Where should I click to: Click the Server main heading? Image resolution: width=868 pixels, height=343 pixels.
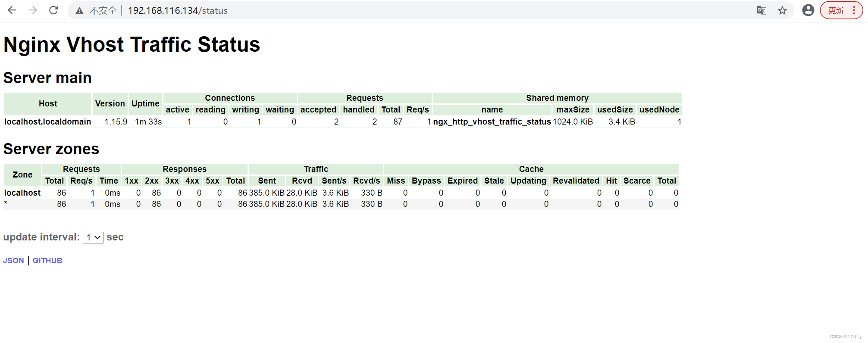coord(47,78)
